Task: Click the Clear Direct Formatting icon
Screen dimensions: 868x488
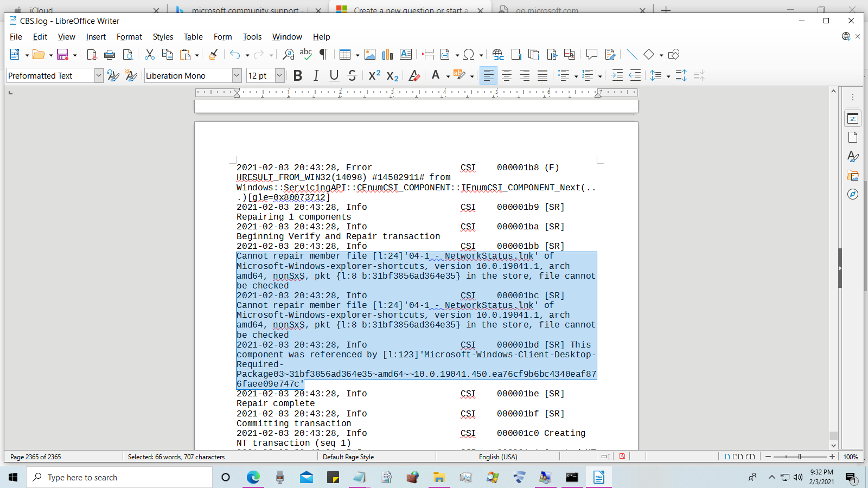Action: 414,75
